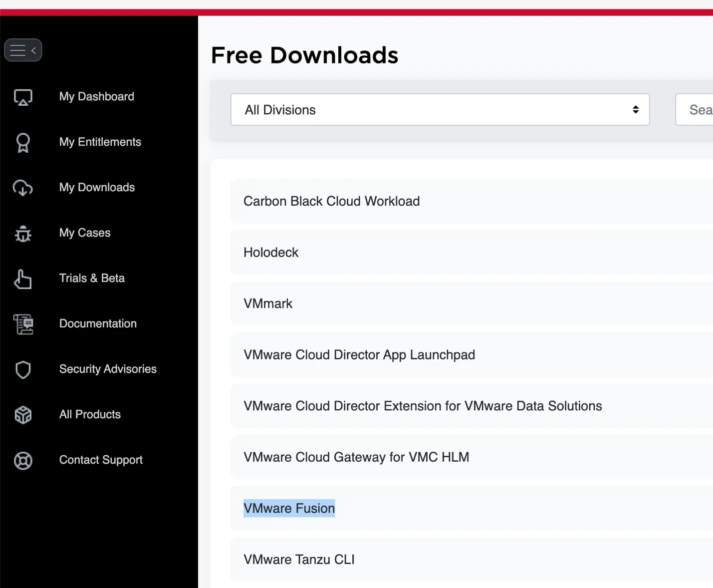Open the VMmark download entry

[472, 303]
